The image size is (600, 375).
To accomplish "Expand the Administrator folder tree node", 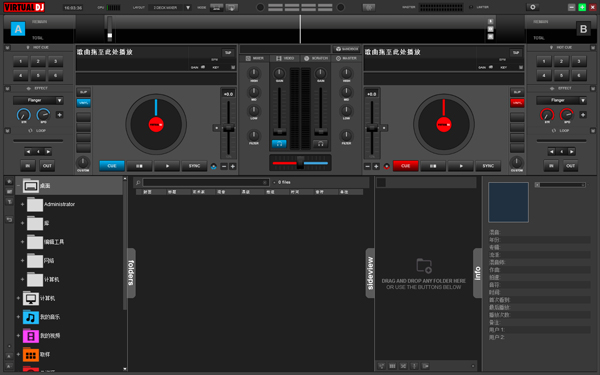I will (22, 204).
